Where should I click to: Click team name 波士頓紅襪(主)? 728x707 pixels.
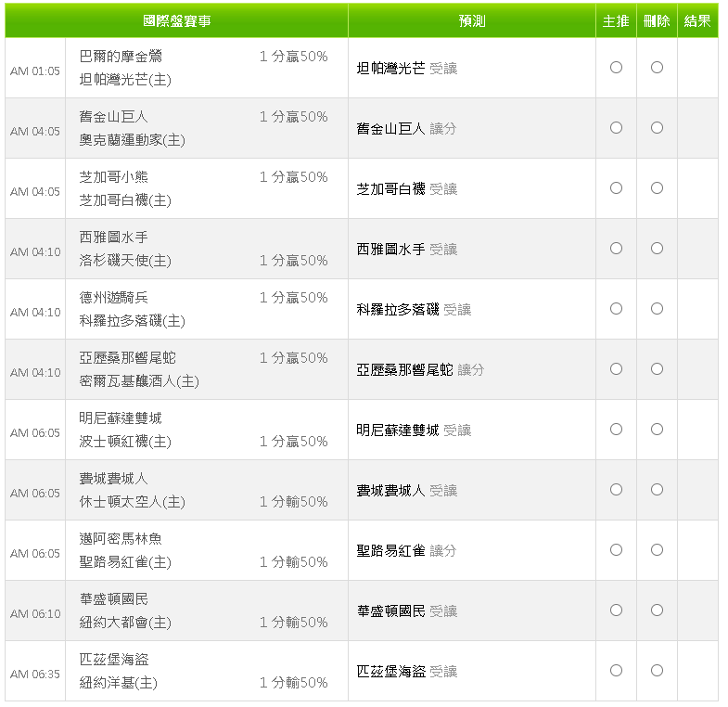click(125, 442)
